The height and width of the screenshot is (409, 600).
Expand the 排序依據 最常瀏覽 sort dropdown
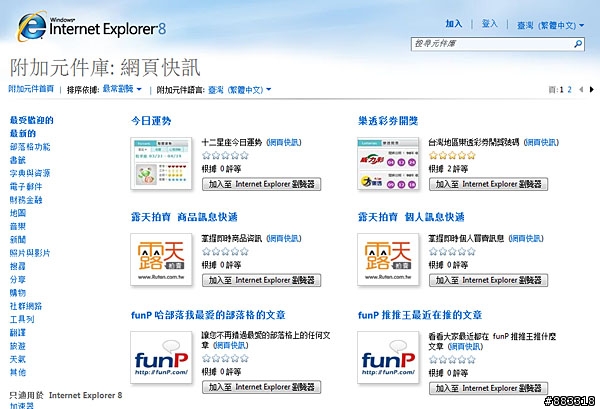122,89
